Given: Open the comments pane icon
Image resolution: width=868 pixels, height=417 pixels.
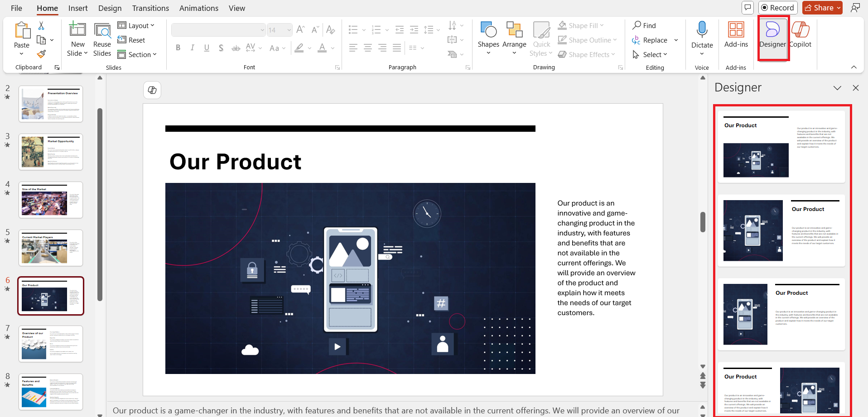Looking at the screenshot, I should [x=747, y=8].
